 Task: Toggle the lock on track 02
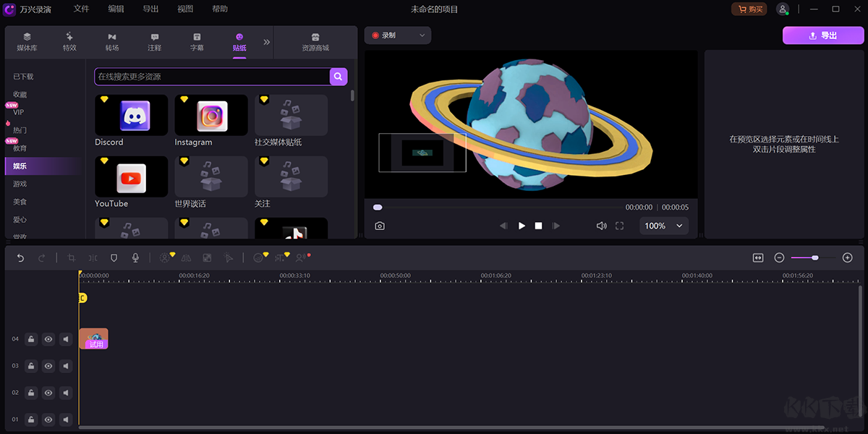31,393
